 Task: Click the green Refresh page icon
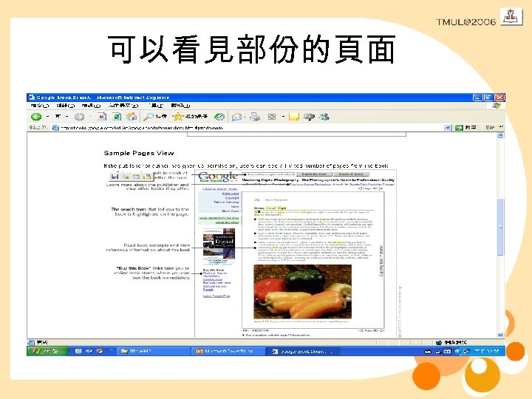click(117, 117)
